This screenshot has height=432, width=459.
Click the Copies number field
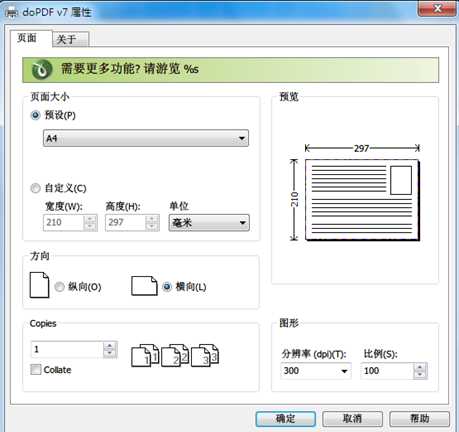67,349
